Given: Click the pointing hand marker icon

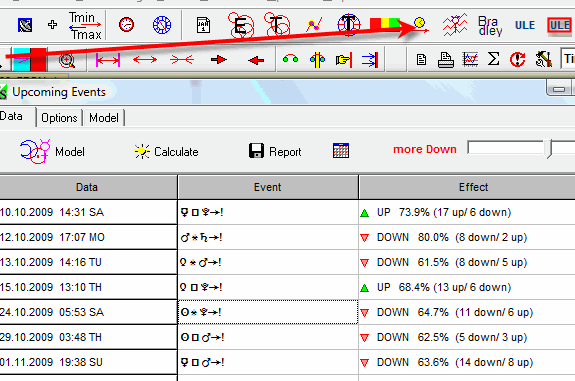Looking at the screenshot, I should coord(344,60).
